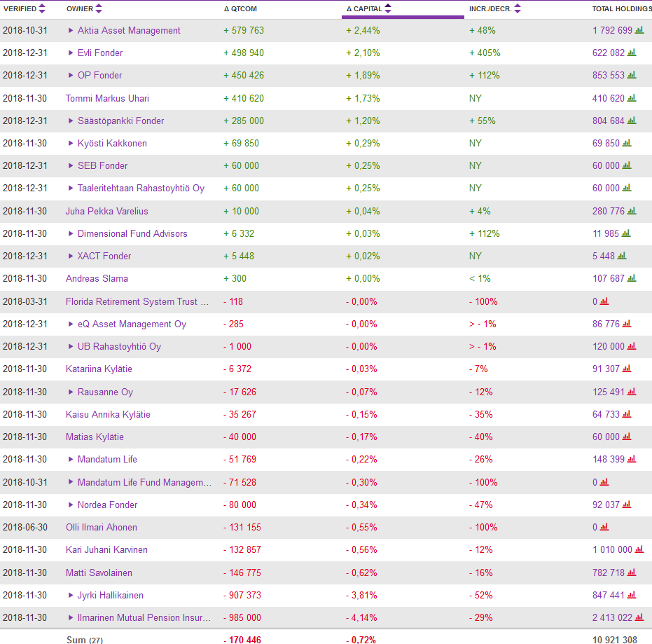Expand the OP Fonder row

71,75
